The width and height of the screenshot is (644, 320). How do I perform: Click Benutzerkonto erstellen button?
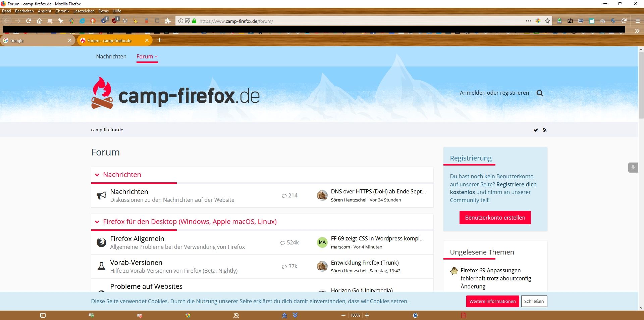coord(495,218)
